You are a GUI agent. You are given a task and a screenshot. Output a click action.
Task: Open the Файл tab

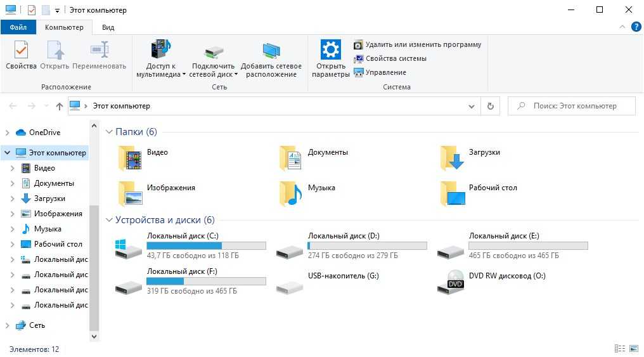coord(18,27)
